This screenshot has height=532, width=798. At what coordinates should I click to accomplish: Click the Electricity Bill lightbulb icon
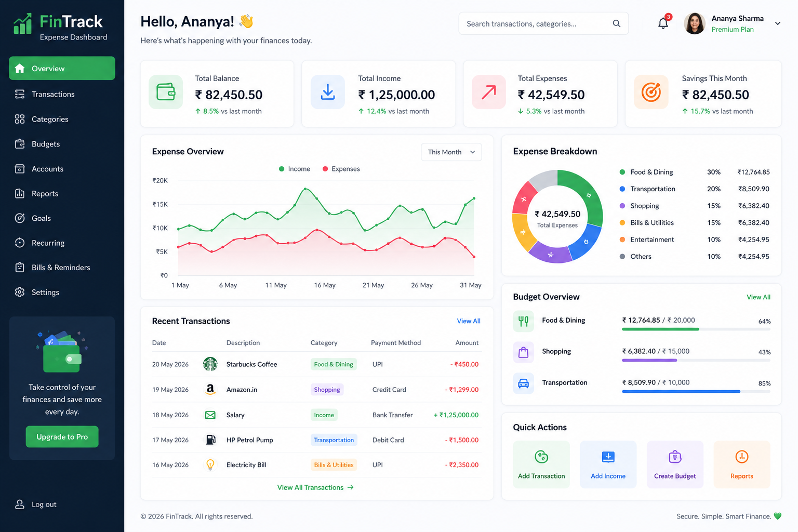(210, 464)
